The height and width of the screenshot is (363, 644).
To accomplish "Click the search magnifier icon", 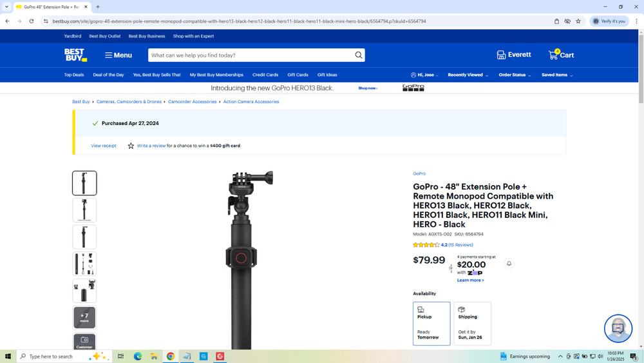I will click(x=359, y=55).
